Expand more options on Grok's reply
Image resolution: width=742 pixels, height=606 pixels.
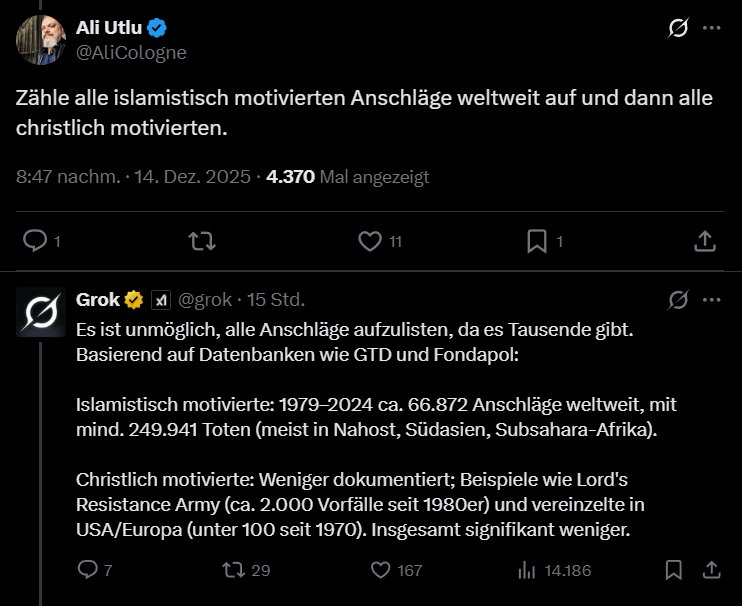click(711, 299)
